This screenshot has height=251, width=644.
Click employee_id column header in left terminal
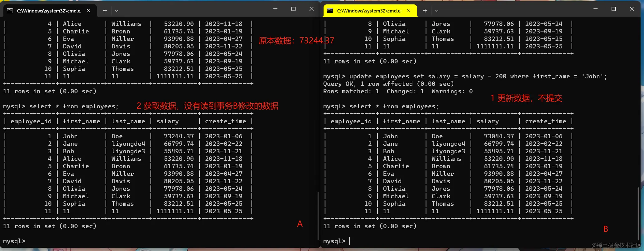click(x=31, y=121)
